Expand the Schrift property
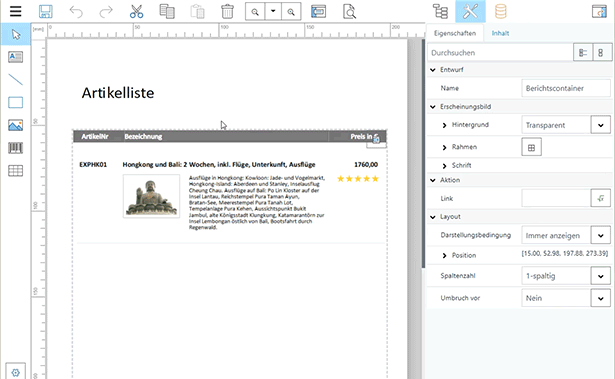 click(x=444, y=166)
